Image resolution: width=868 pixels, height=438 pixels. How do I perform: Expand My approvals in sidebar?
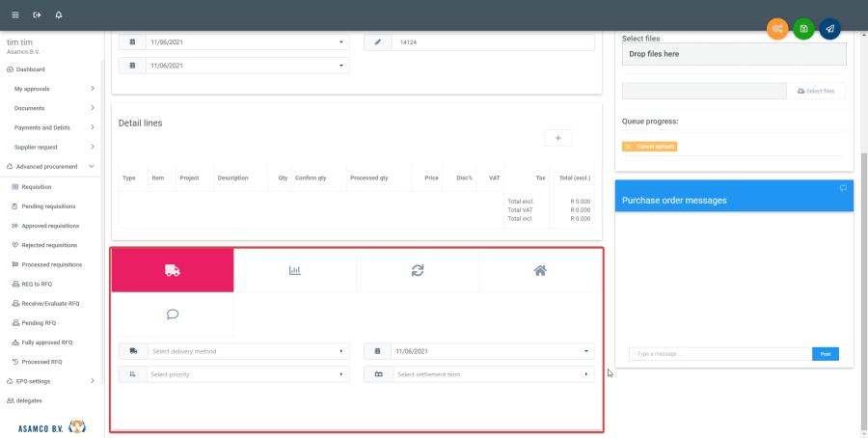(x=52, y=89)
